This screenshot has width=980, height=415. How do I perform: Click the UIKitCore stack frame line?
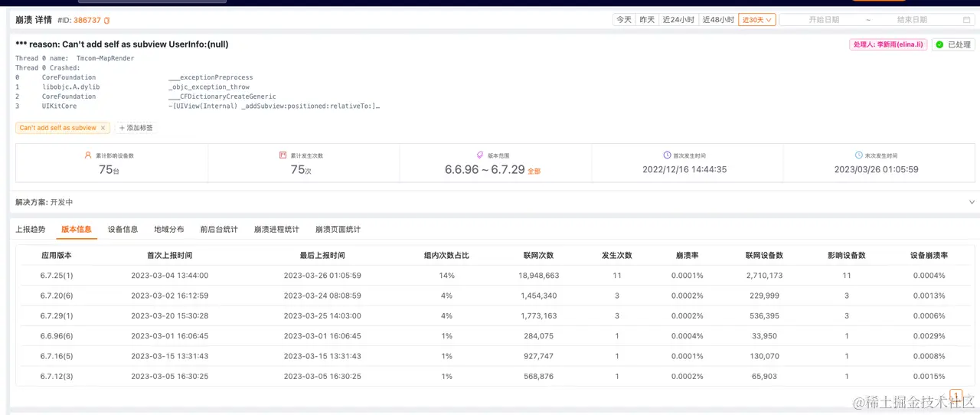coord(198,106)
